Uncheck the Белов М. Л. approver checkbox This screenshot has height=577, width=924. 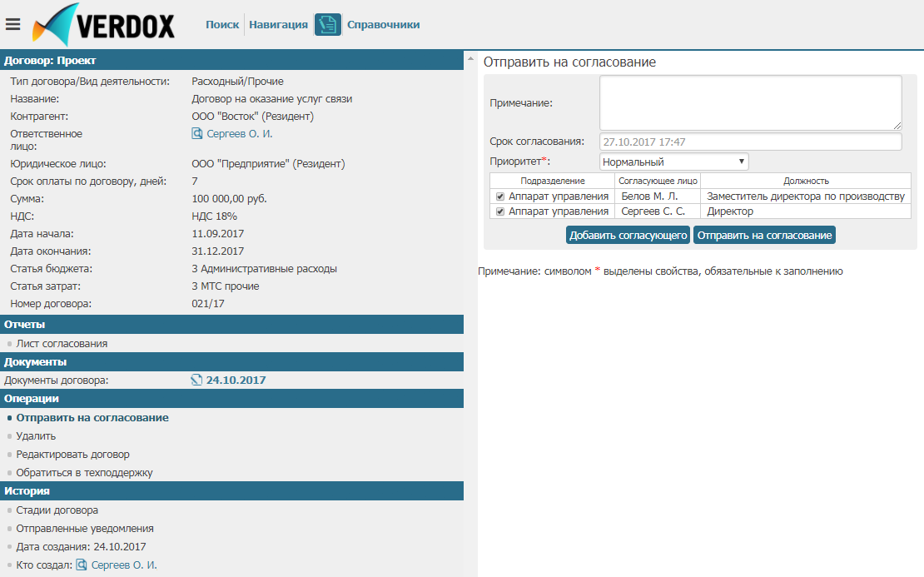point(500,196)
